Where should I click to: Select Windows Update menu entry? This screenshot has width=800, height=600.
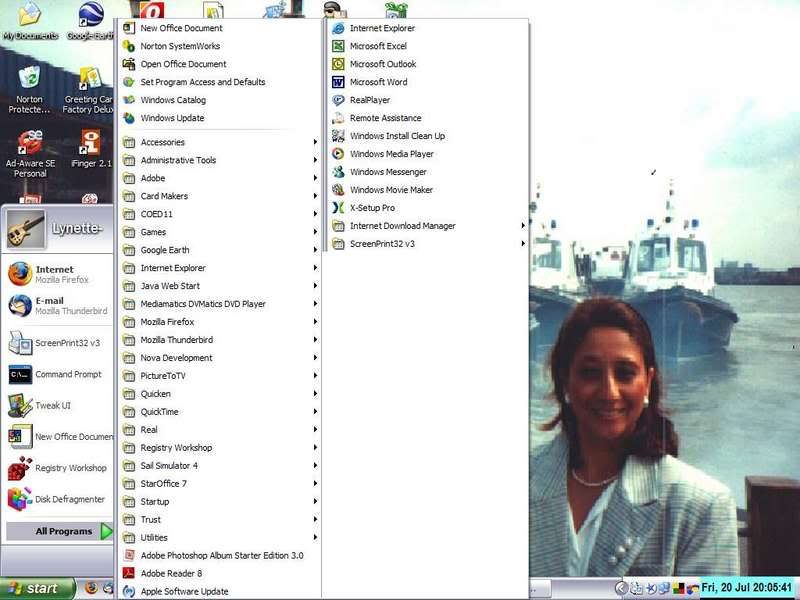click(172, 118)
